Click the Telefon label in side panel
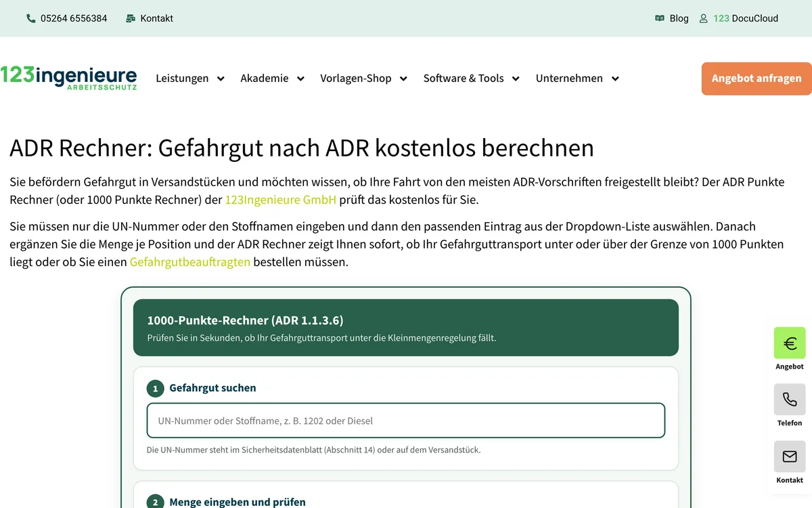 click(790, 423)
